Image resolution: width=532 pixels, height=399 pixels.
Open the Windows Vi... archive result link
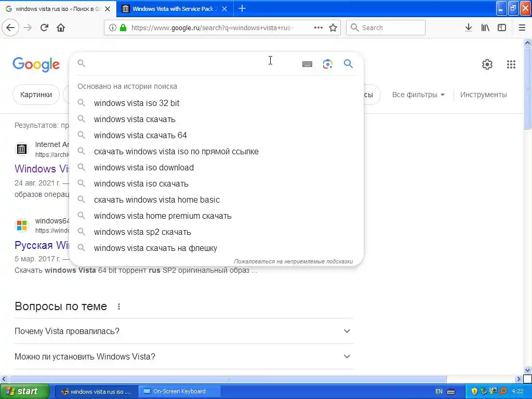[42, 169]
